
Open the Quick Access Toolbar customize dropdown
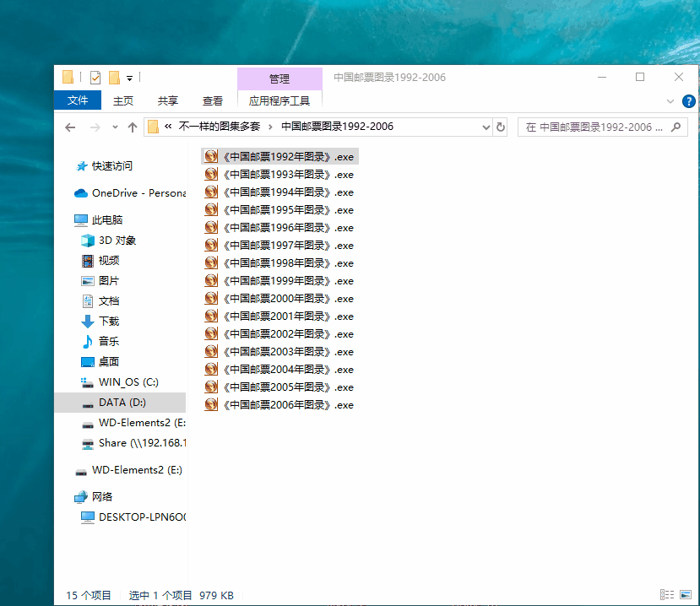pyautogui.click(x=129, y=78)
